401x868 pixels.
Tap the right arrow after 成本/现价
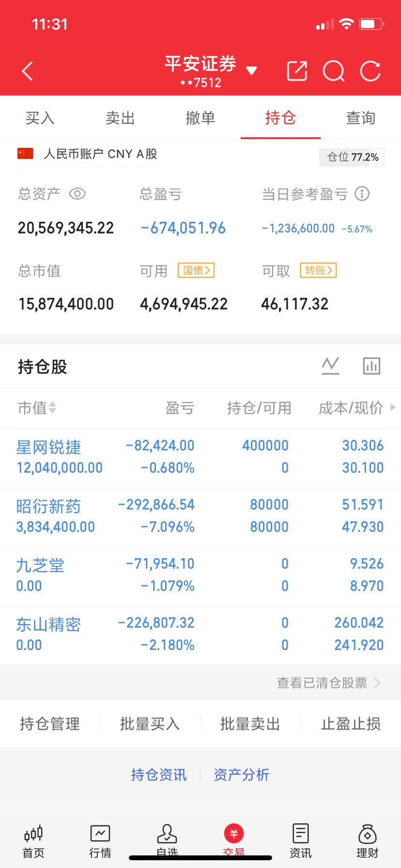pos(393,407)
